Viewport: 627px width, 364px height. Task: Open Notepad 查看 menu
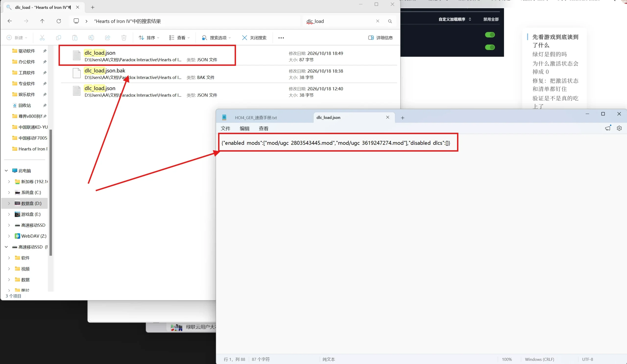264,128
